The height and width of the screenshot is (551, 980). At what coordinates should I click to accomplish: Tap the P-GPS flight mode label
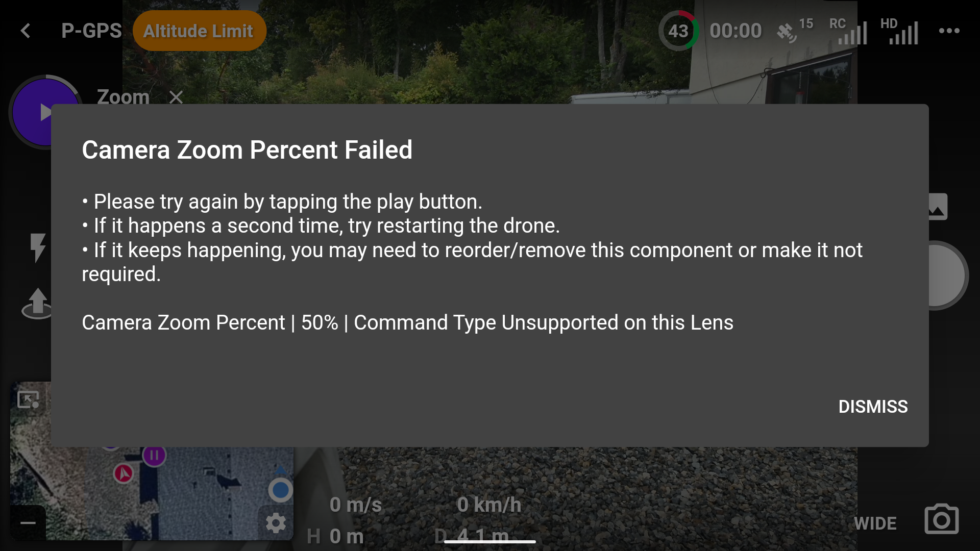[91, 31]
